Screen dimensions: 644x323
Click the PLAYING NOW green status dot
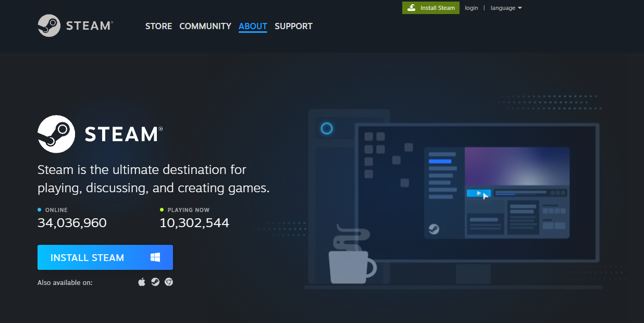pos(161,210)
